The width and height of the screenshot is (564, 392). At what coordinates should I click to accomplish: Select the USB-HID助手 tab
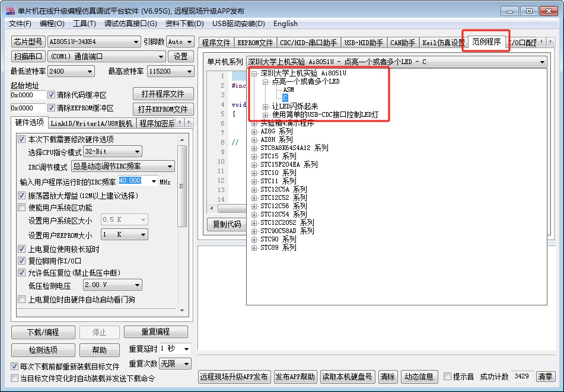tap(364, 43)
